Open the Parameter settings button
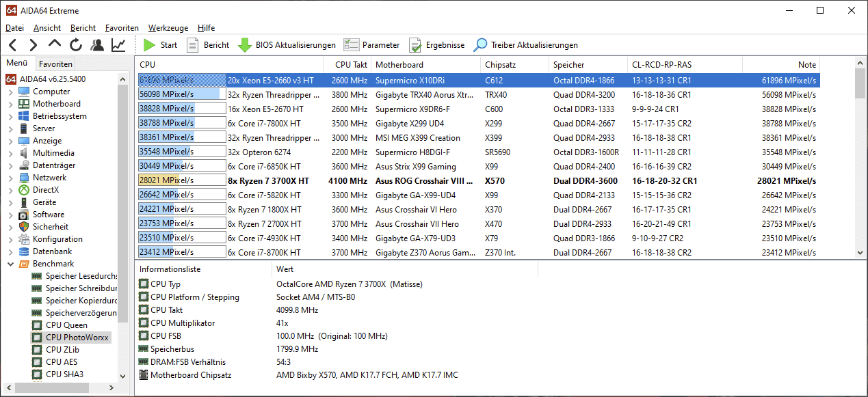Viewport: 868px width, 397px height. point(371,45)
